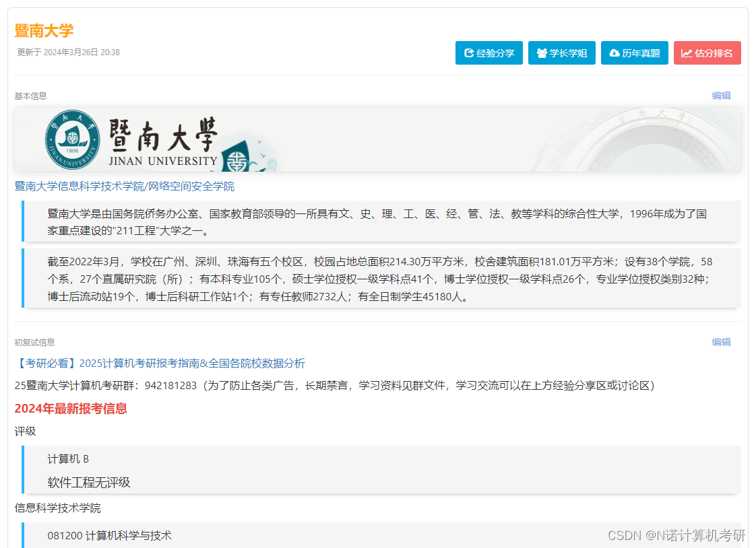Click the 软件工程无评级 text
The width and height of the screenshot is (756, 548).
(89, 483)
